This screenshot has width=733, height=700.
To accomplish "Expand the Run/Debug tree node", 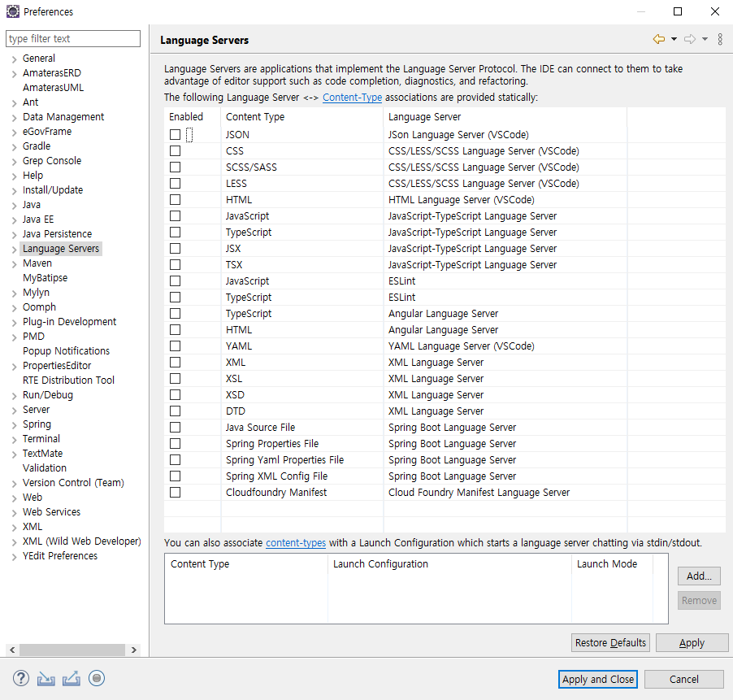I will pyautogui.click(x=14, y=396).
